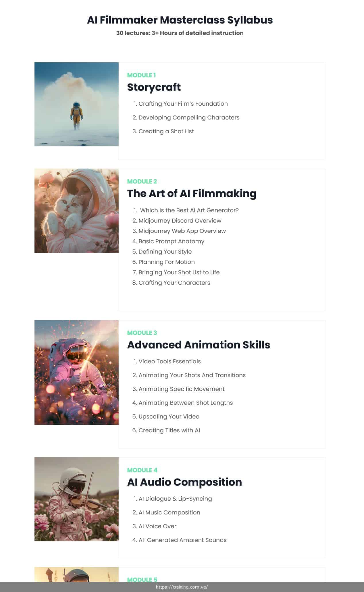Open AI Dialogue & Lip-Syncing lecture
Image resolution: width=364 pixels, height=592 pixels.
coord(175,499)
